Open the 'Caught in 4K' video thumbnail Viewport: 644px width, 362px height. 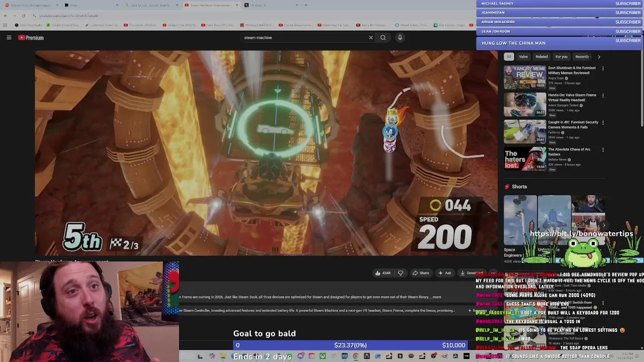point(525,132)
